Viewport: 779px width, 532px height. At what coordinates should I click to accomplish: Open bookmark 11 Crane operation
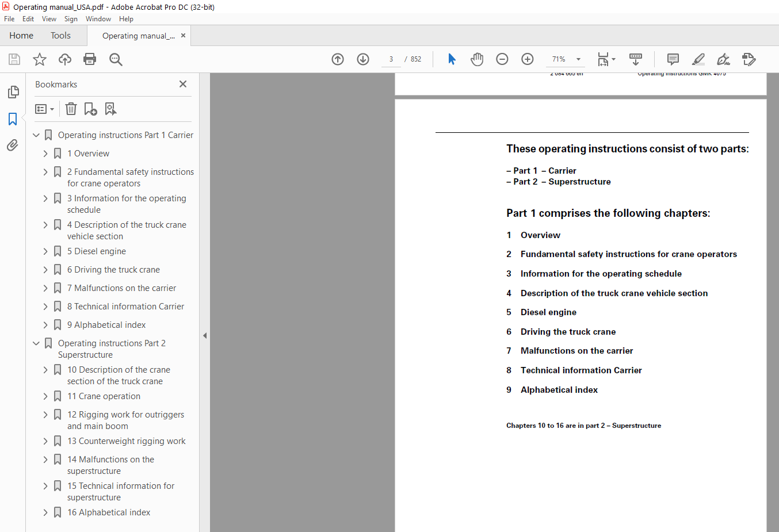pos(104,396)
